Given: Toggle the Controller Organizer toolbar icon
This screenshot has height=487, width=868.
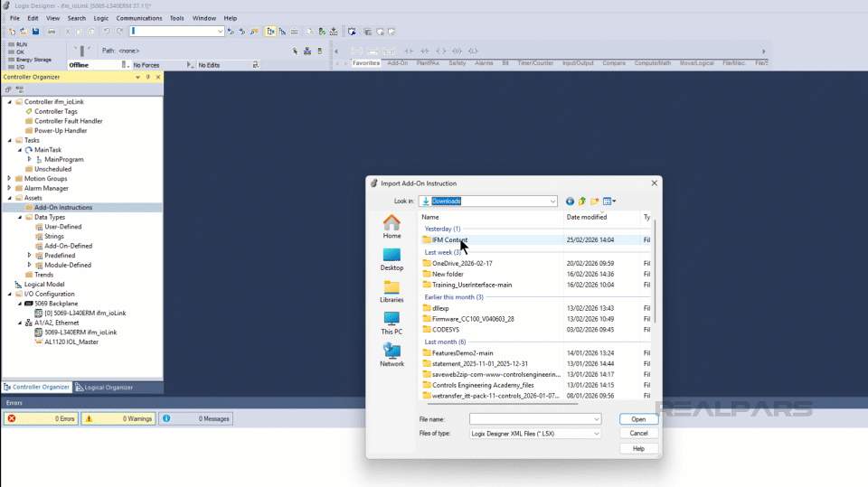Looking at the screenshot, I should pyautogui.click(x=270, y=32).
